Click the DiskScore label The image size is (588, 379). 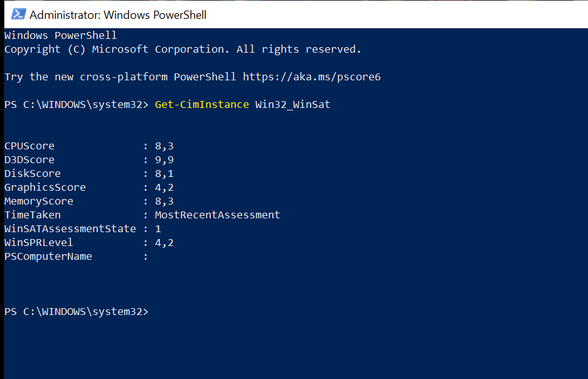(x=33, y=173)
